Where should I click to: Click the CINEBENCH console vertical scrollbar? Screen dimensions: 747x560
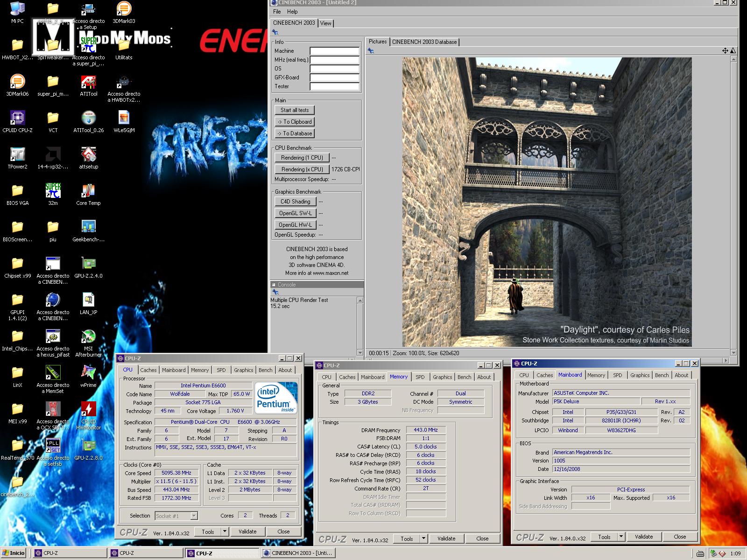(360, 327)
